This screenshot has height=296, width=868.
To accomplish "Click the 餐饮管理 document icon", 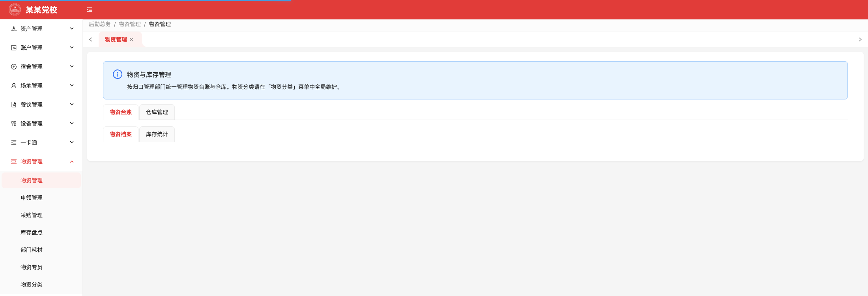I will click(x=14, y=105).
